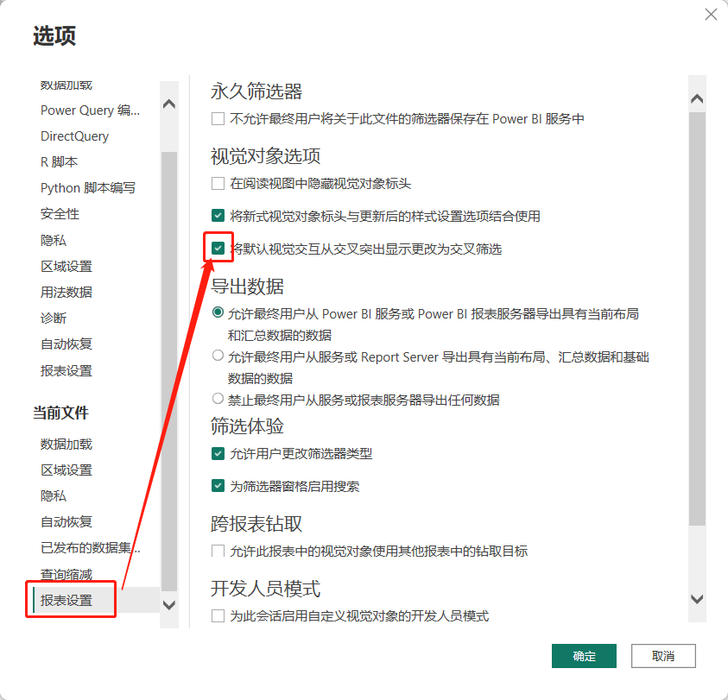Click content pane scroll down arrow
This screenshot has height=700, width=728.
tap(697, 599)
